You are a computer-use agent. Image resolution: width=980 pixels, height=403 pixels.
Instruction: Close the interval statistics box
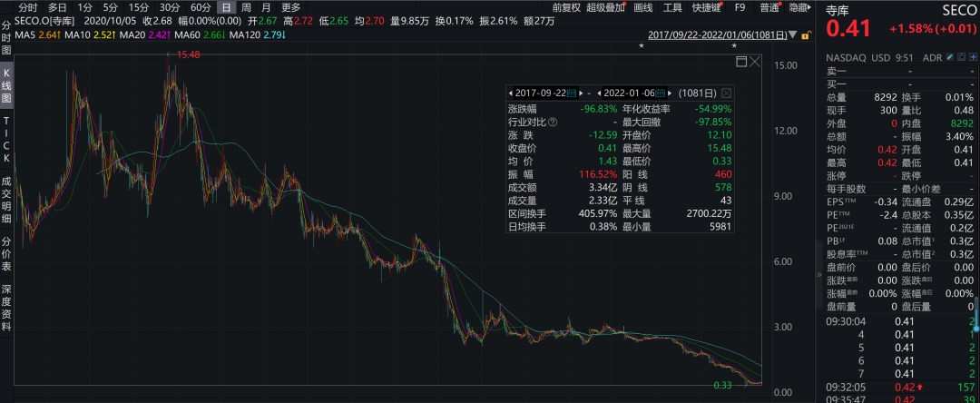(726, 93)
